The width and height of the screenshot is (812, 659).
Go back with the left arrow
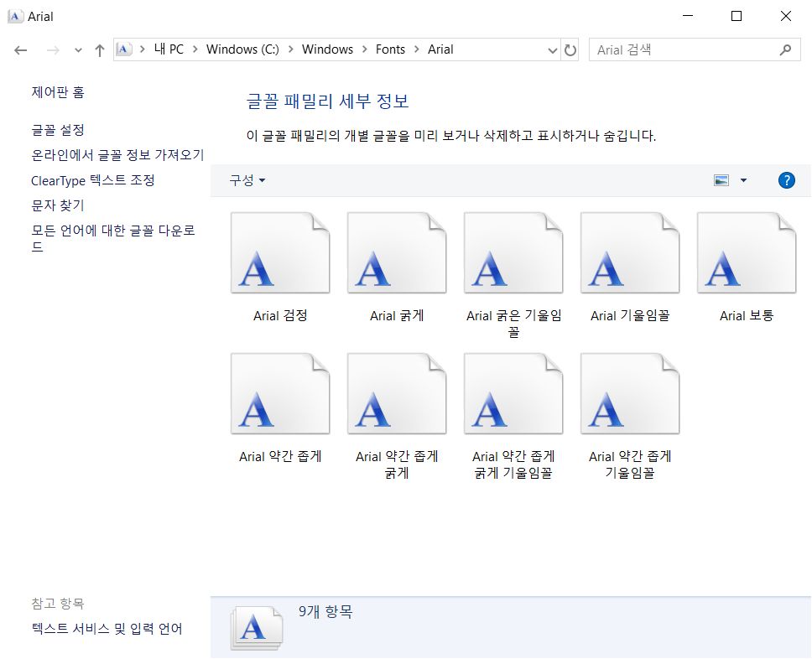[x=21, y=50]
